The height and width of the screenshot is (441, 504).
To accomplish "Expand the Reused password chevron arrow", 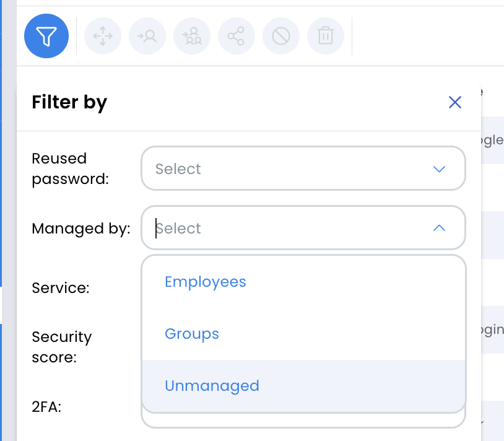I will 439,169.
